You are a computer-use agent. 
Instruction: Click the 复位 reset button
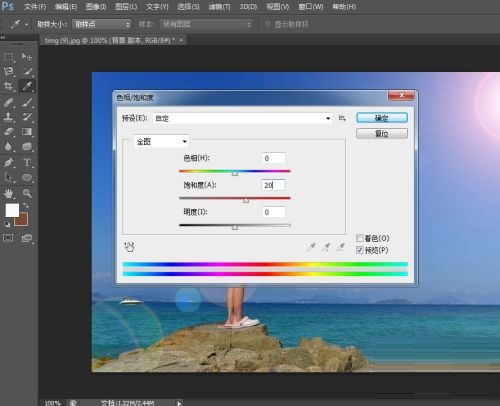382,134
